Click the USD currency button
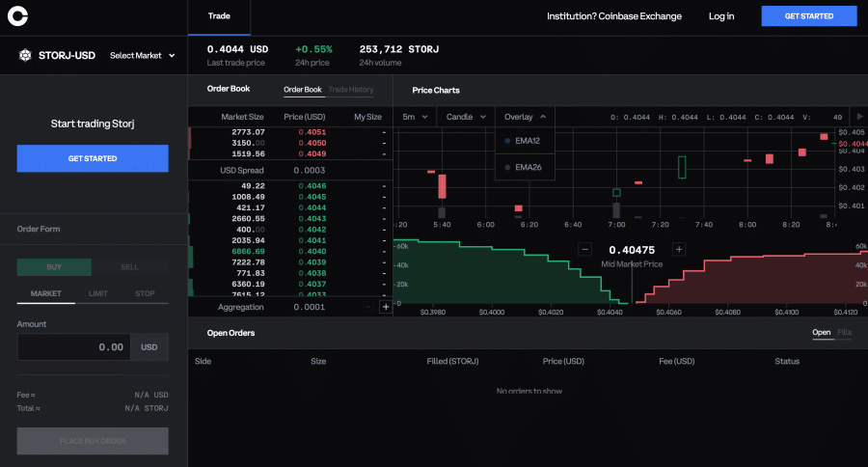Image resolution: width=868 pixels, height=467 pixels. [149, 347]
